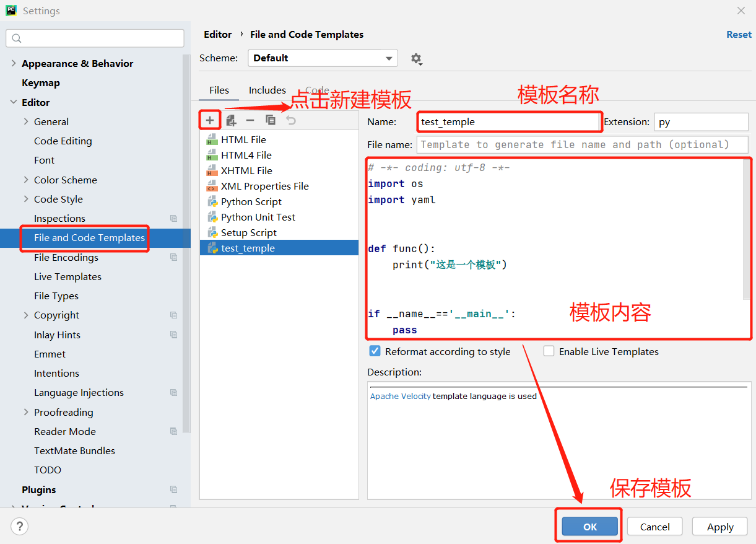756x544 pixels.
Task: Remove the selected template with minus icon
Action: coord(250,120)
